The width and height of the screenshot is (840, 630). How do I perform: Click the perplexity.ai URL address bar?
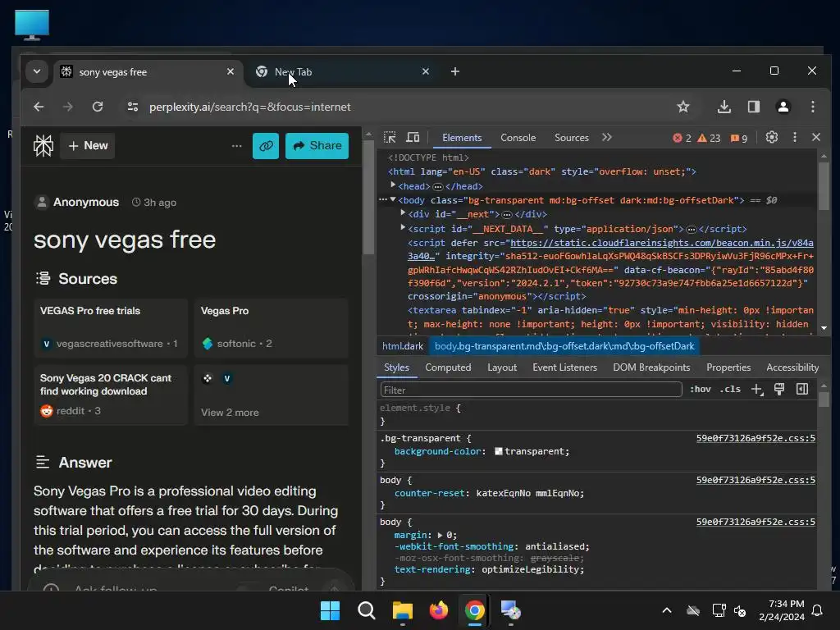(249, 107)
